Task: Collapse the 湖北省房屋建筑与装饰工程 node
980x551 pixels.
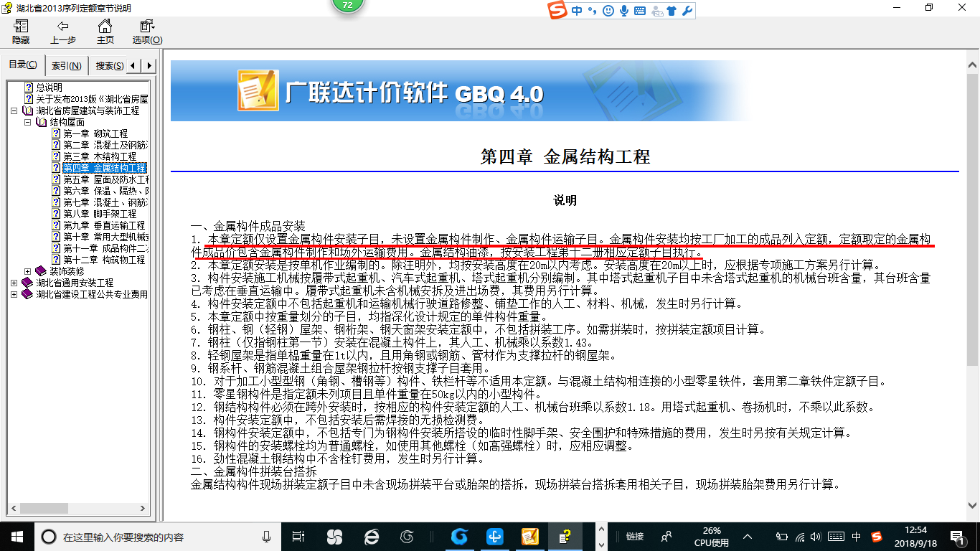Action: pos(14,110)
